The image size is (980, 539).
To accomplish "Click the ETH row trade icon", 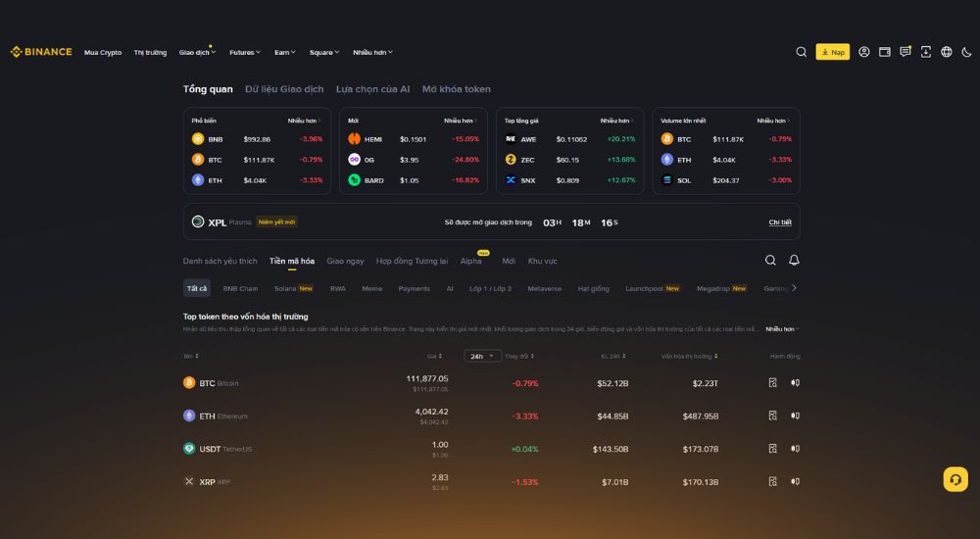I will tap(795, 416).
